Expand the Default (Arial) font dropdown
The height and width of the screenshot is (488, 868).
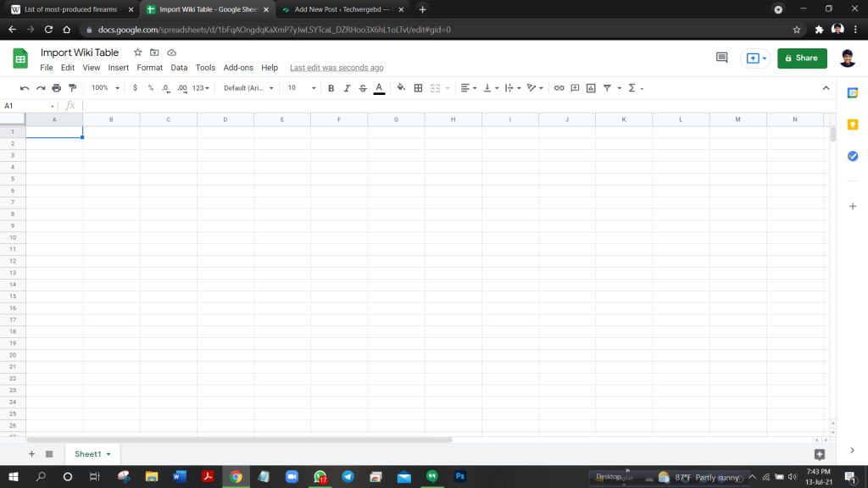(248, 88)
